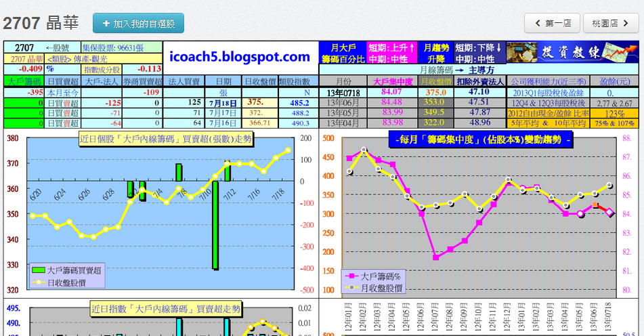
Task: Click the tall green bar near 7/10
Action: [x=215, y=225]
